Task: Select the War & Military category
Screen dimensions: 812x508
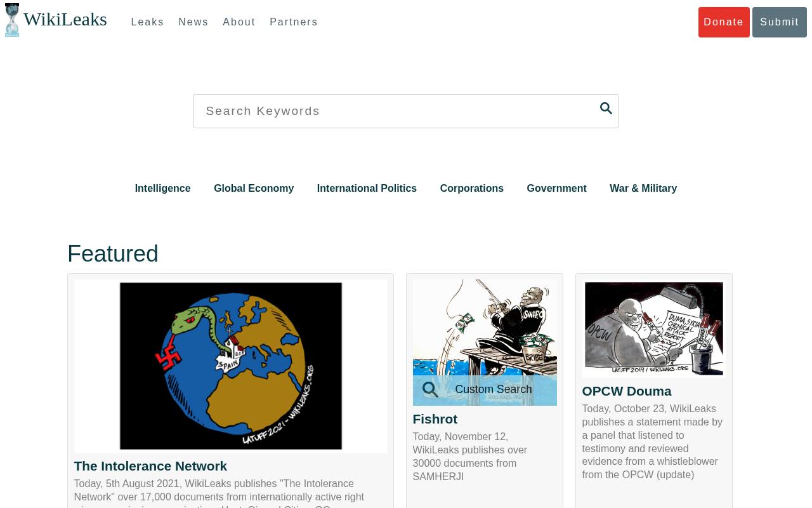Action: pos(643,189)
